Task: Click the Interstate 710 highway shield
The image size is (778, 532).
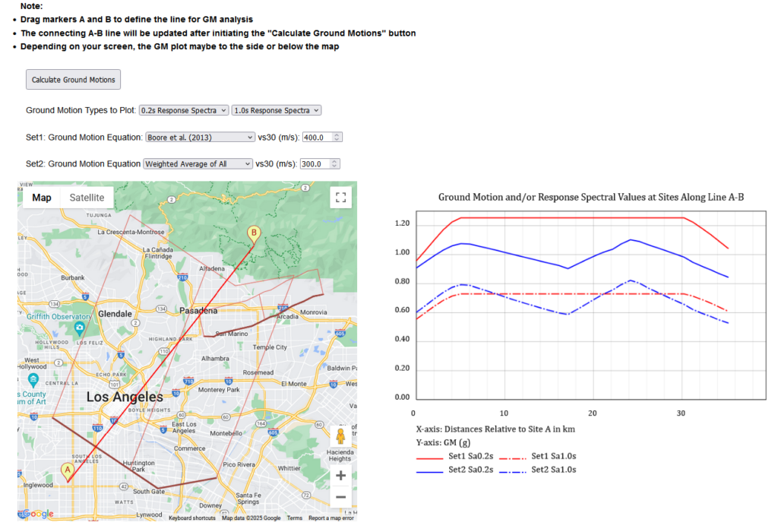Action: tap(188, 381)
